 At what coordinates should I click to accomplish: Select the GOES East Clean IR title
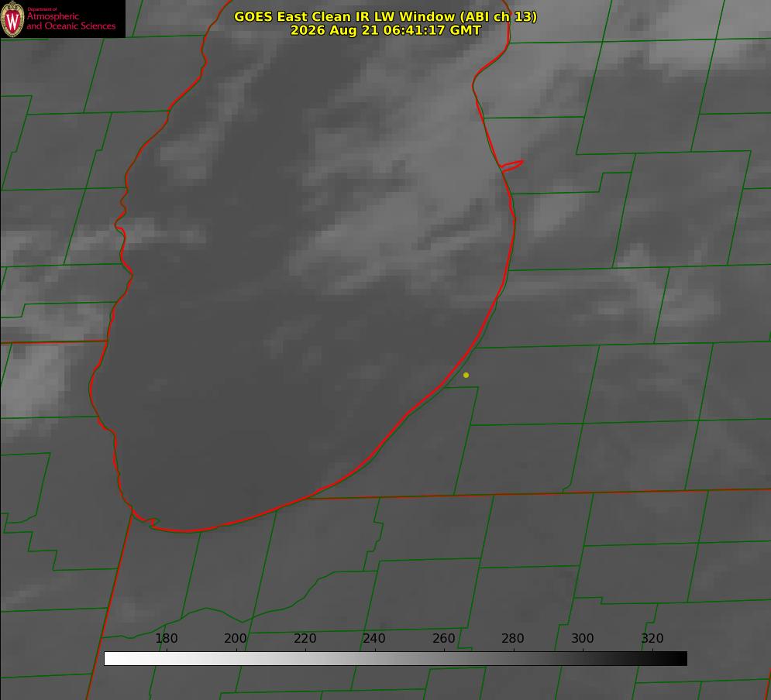[385, 16]
